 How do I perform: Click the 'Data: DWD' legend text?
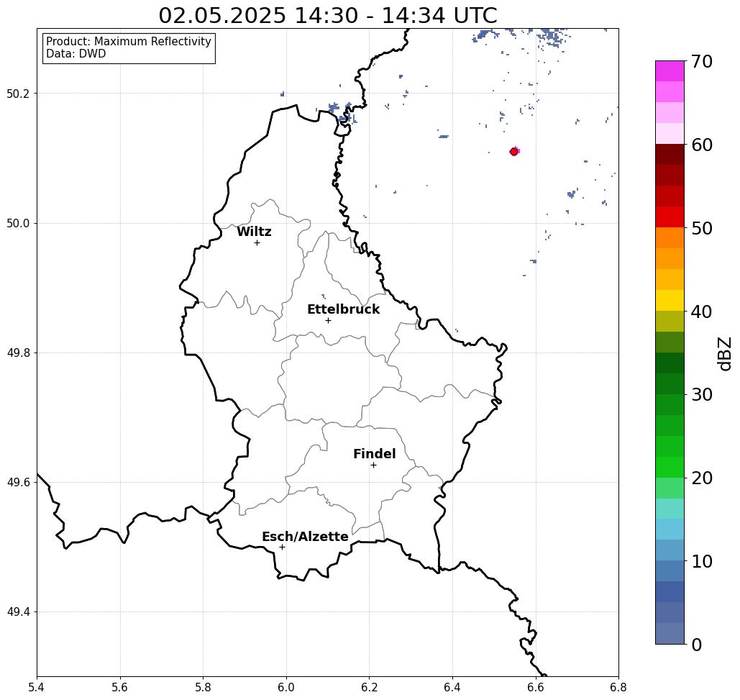(x=76, y=54)
